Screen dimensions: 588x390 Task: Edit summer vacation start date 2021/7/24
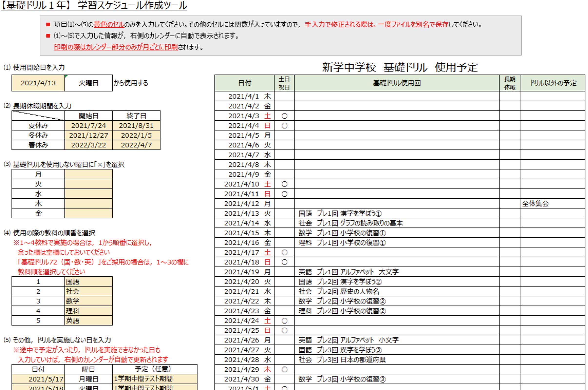pos(88,125)
